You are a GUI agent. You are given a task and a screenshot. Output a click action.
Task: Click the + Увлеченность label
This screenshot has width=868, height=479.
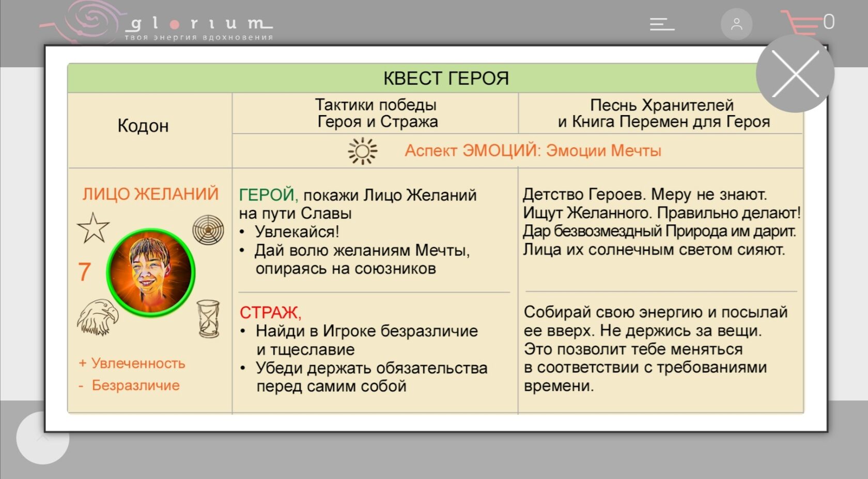point(132,363)
